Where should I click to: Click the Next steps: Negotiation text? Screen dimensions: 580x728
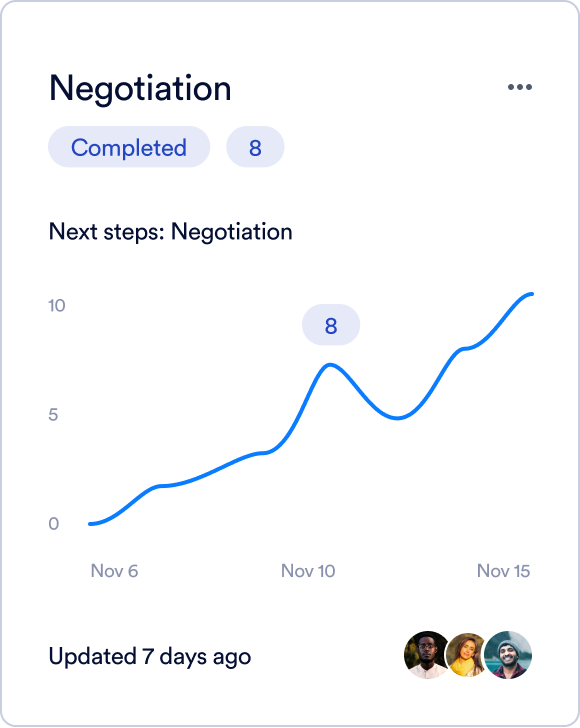170,232
